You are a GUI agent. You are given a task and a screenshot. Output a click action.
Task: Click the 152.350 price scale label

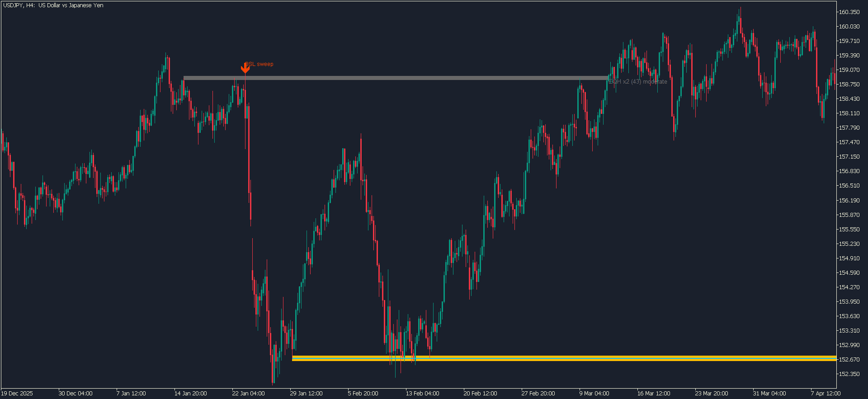point(849,374)
